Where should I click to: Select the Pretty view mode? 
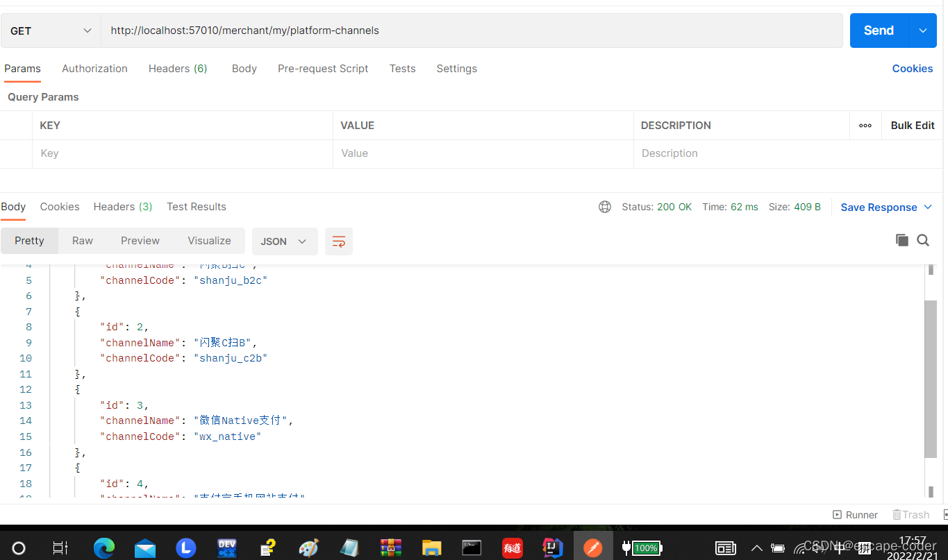coord(29,241)
